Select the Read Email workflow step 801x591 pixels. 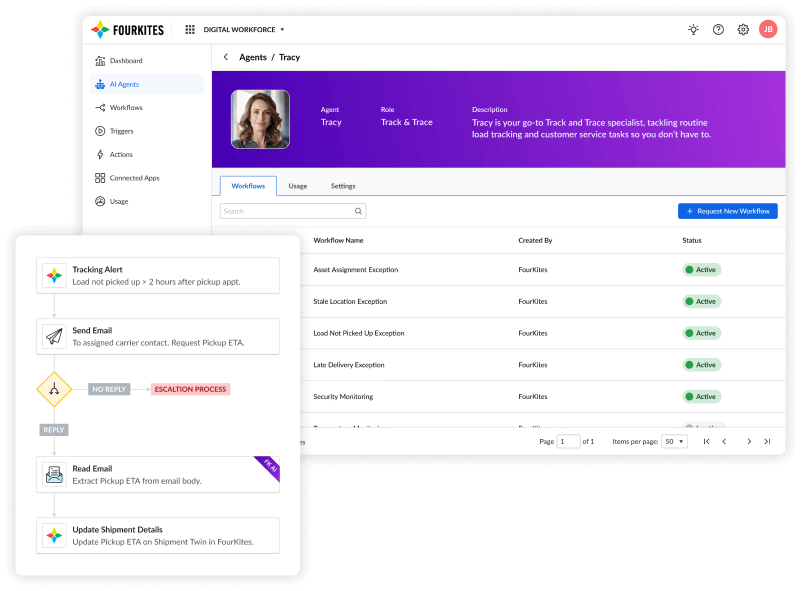(x=158, y=475)
